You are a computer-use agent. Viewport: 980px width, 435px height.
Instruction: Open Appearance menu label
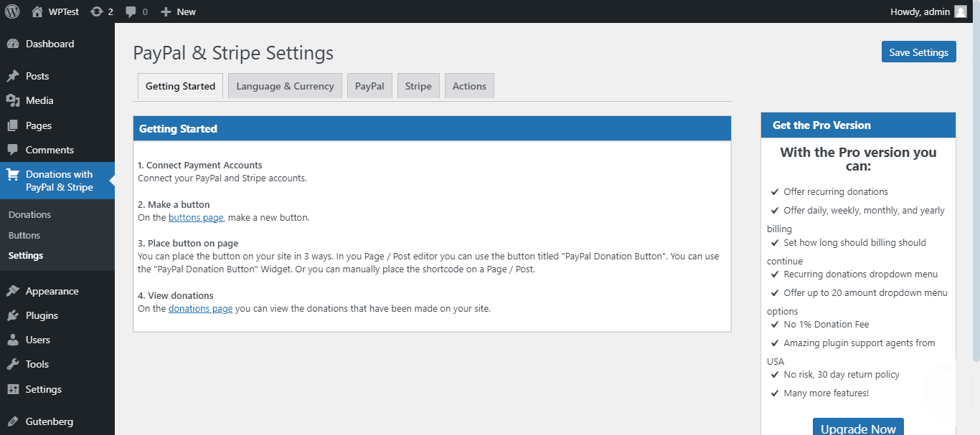coord(52,291)
